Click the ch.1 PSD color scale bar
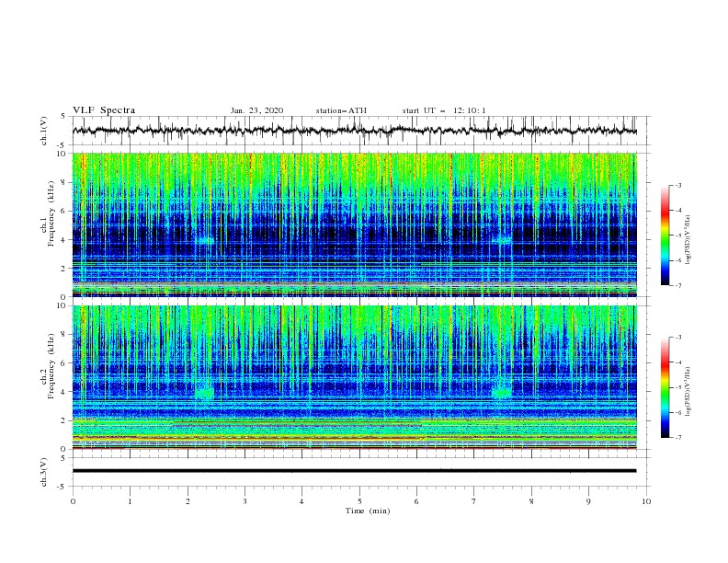Image resolution: width=728 pixels, height=563 pixels. click(x=665, y=236)
